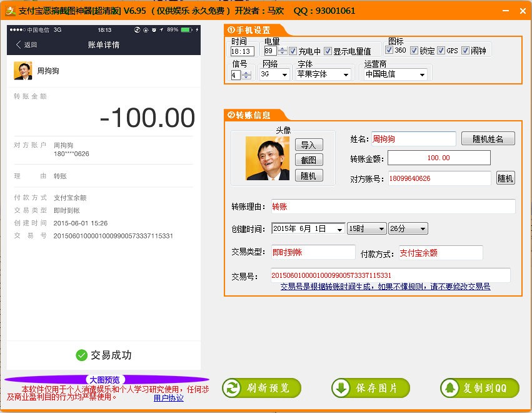Click the transaction number warning link
The width and height of the screenshot is (532, 413).
coord(386,287)
